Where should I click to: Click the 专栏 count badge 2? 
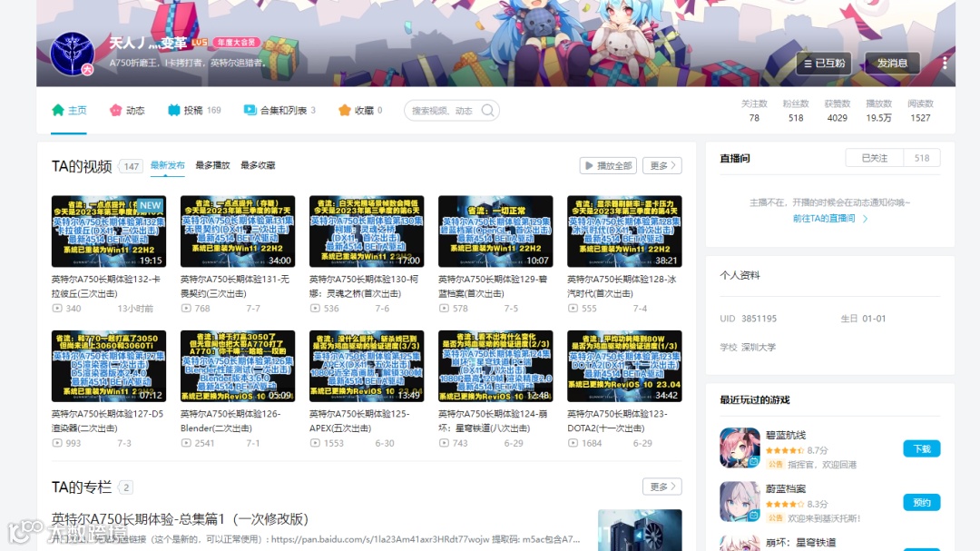(125, 487)
